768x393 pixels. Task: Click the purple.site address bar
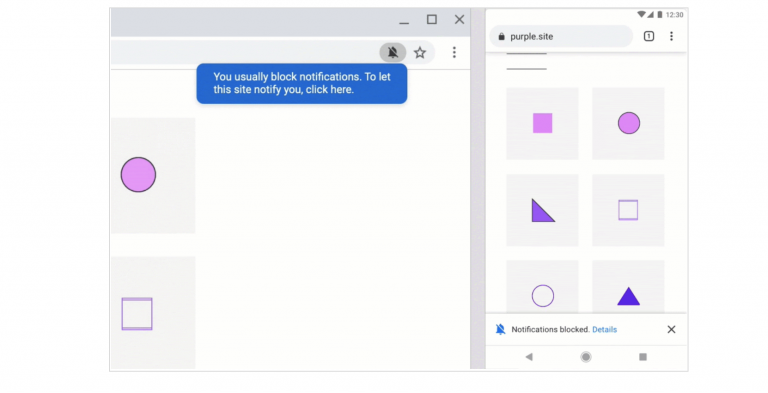[x=561, y=36]
